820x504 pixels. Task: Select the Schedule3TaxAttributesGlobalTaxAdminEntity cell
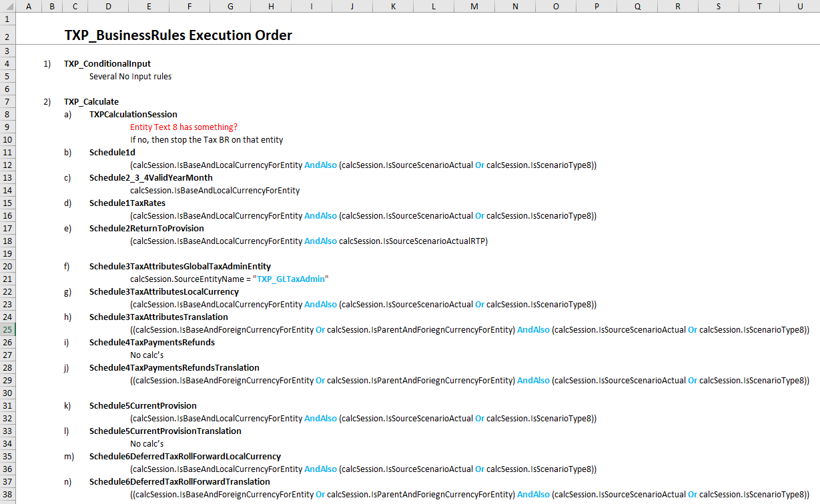[x=180, y=266]
